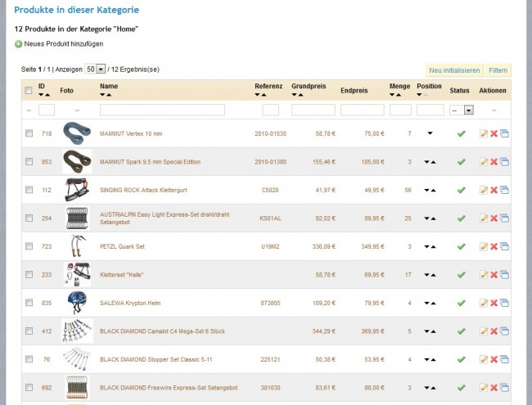Move MAMMUT Spark position up
Image resolution: width=532 pixels, height=405 pixels.
[x=433, y=162]
